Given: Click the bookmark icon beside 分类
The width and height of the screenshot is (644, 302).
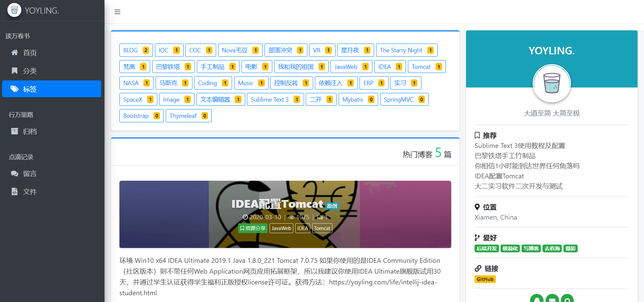Looking at the screenshot, I should coord(15,71).
